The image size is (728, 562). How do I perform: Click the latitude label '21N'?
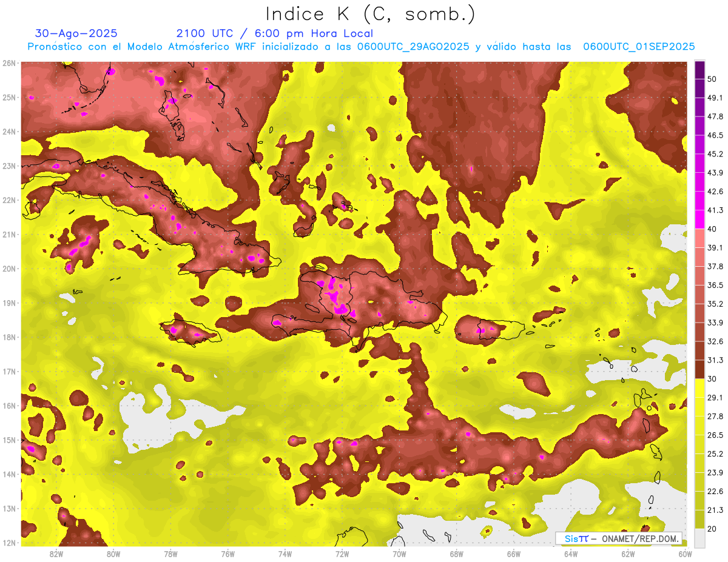pyautogui.click(x=9, y=235)
